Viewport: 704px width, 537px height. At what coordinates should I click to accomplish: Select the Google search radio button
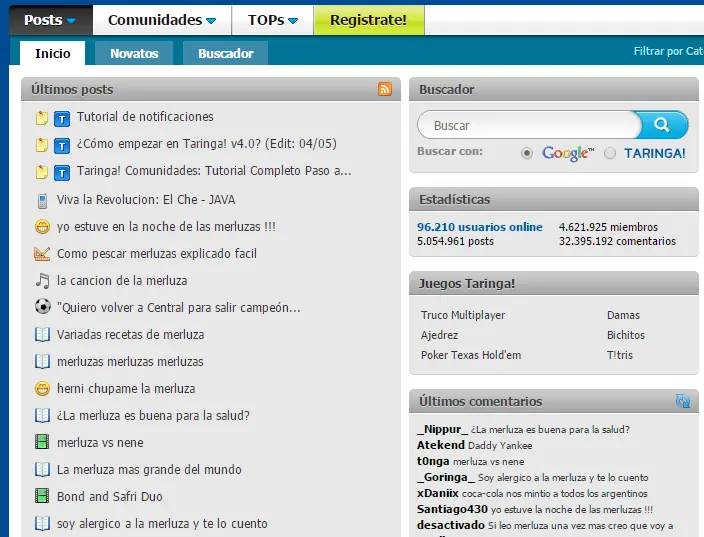[527, 154]
